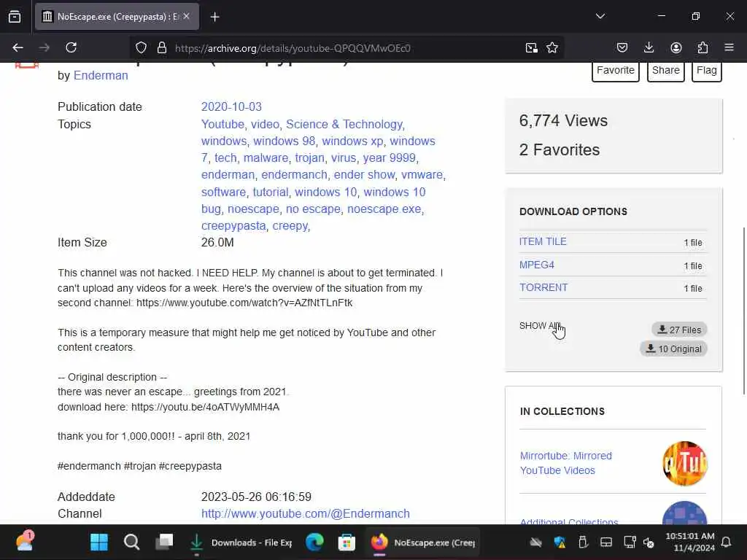Open the Firefox hamburger menu
Screen dimensions: 747x560
click(x=729, y=47)
